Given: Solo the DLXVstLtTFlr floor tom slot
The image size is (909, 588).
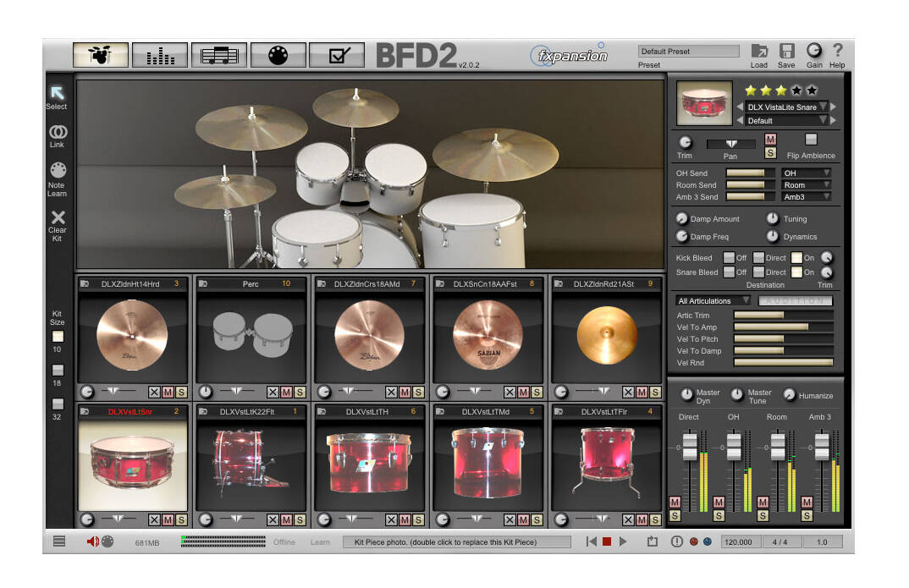Looking at the screenshot, I should tap(655, 520).
